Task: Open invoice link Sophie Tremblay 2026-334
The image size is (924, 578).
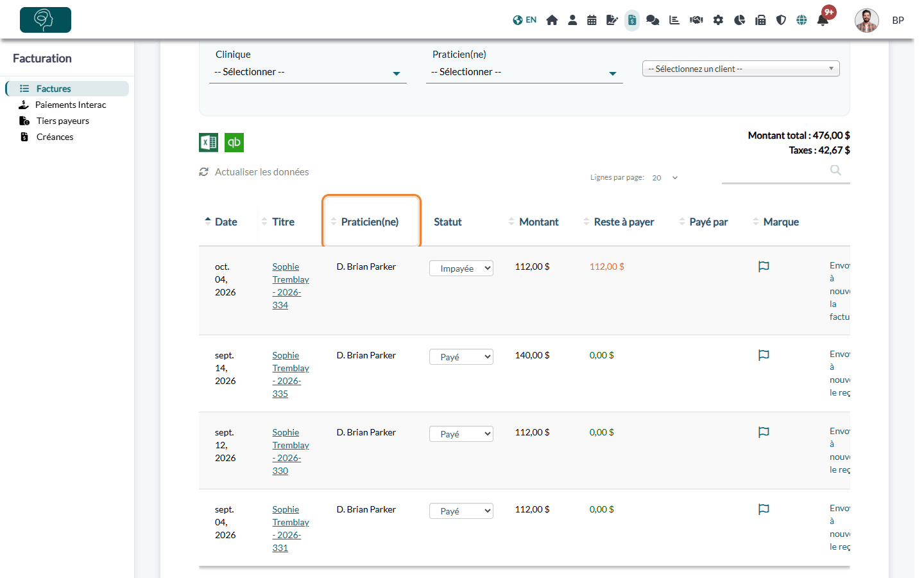Action: point(291,286)
